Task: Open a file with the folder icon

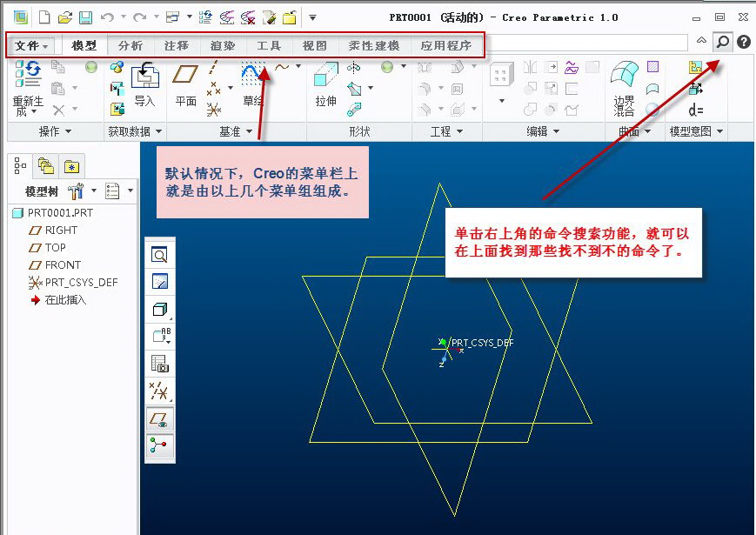Action: point(64,17)
